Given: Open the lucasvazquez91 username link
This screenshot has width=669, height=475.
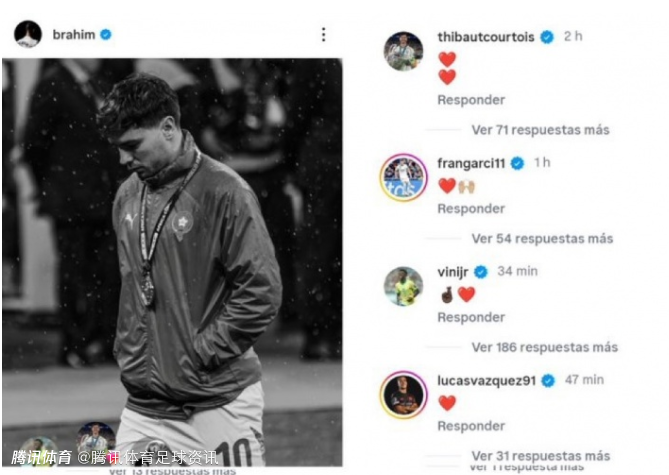Looking at the screenshot, I should pyautogui.click(x=486, y=380).
